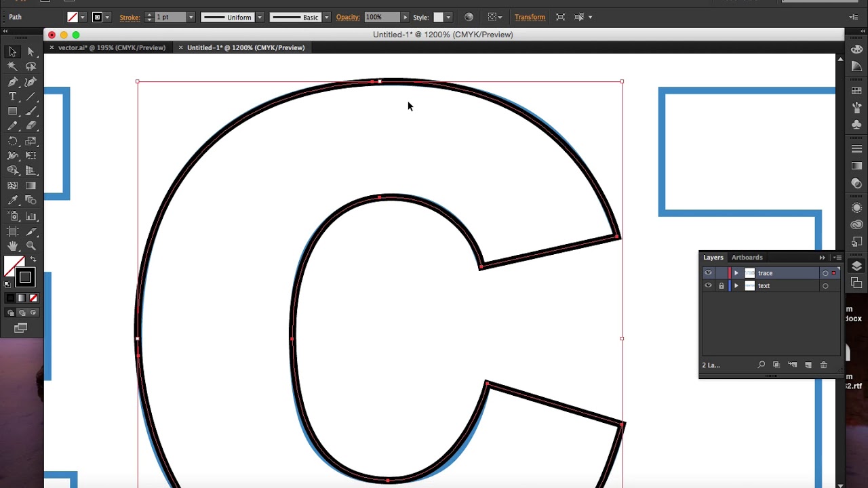Select the Zoom tool
This screenshot has height=488, width=868.
point(31,246)
